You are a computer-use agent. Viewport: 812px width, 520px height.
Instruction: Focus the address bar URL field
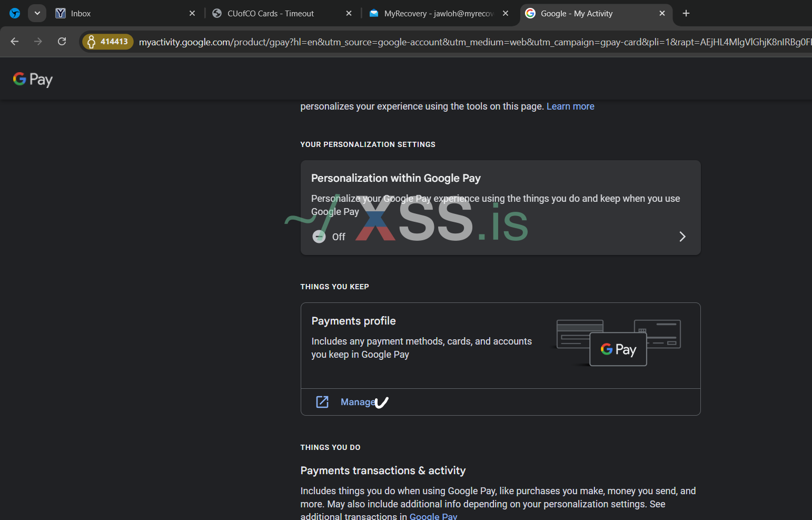click(x=474, y=42)
